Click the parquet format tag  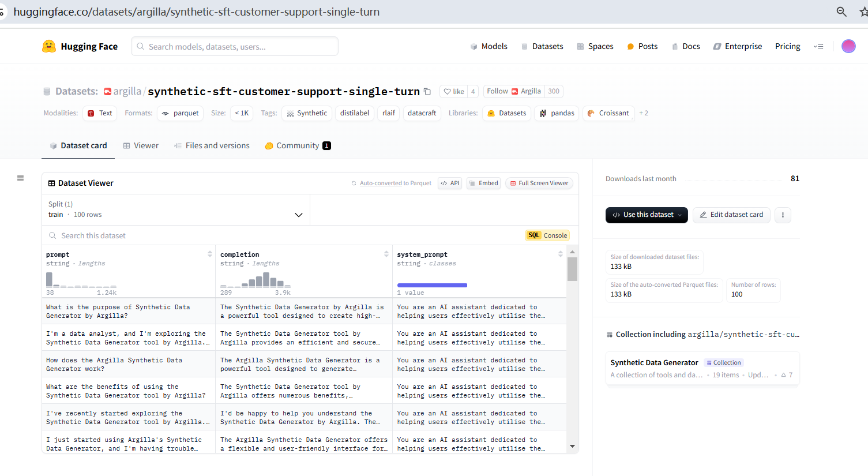click(x=180, y=113)
